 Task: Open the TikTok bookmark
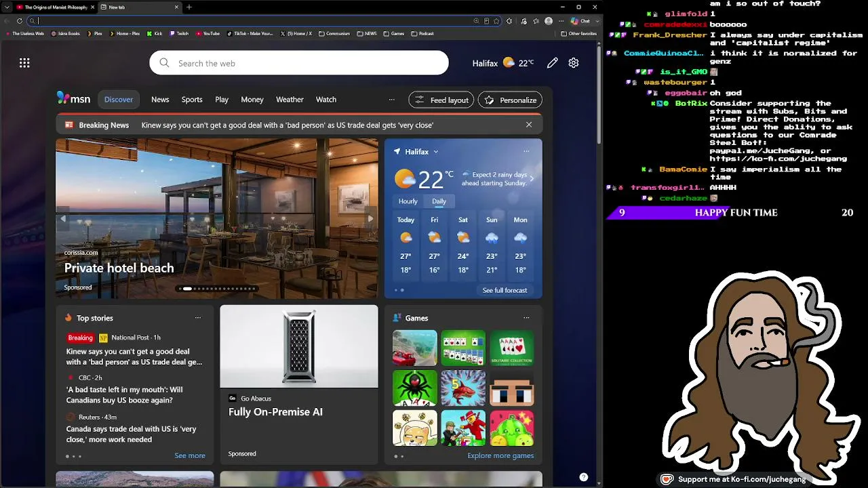[x=250, y=33]
